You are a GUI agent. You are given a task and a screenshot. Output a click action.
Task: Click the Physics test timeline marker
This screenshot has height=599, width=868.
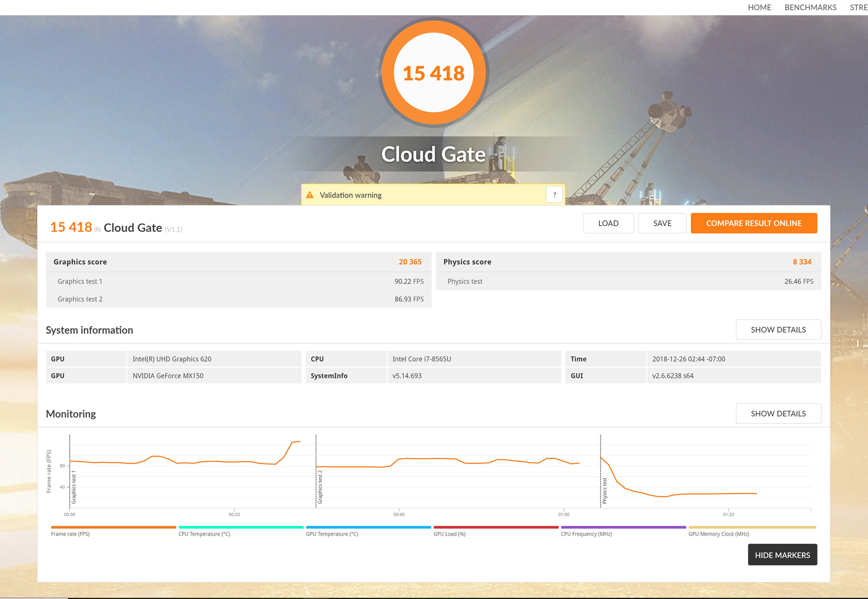coord(605,491)
